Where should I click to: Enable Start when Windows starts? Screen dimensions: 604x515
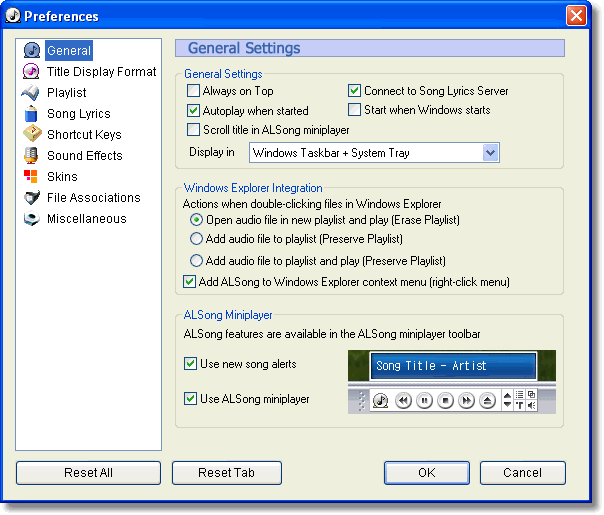click(x=354, y=110)
